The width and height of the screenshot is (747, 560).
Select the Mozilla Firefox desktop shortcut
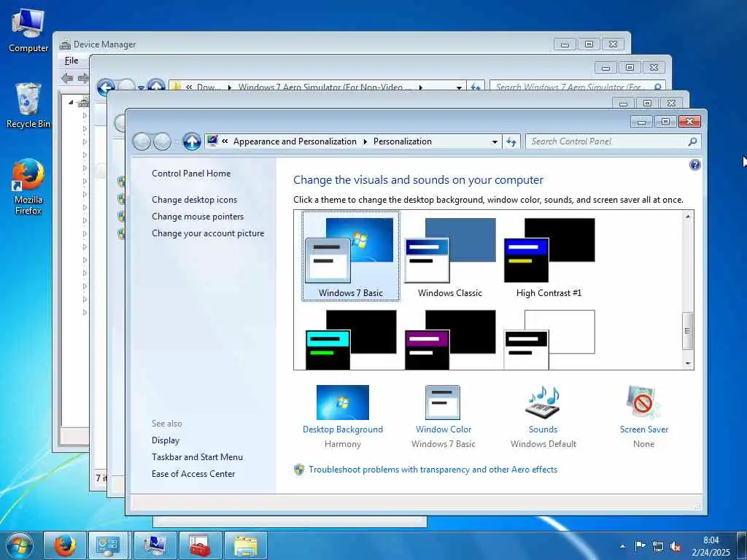coord(28,187)
